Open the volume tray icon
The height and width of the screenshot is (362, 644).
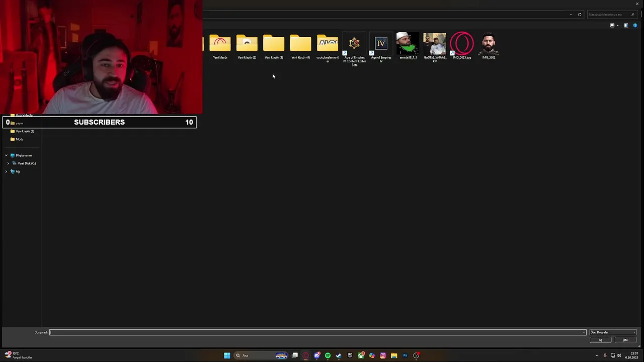(619, 355)
